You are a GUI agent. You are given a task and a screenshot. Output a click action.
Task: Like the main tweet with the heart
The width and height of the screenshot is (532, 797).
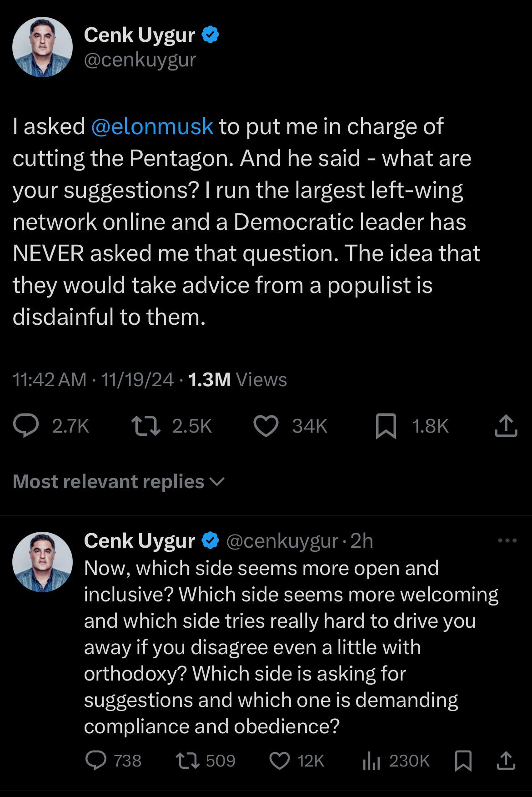point(266,426)
